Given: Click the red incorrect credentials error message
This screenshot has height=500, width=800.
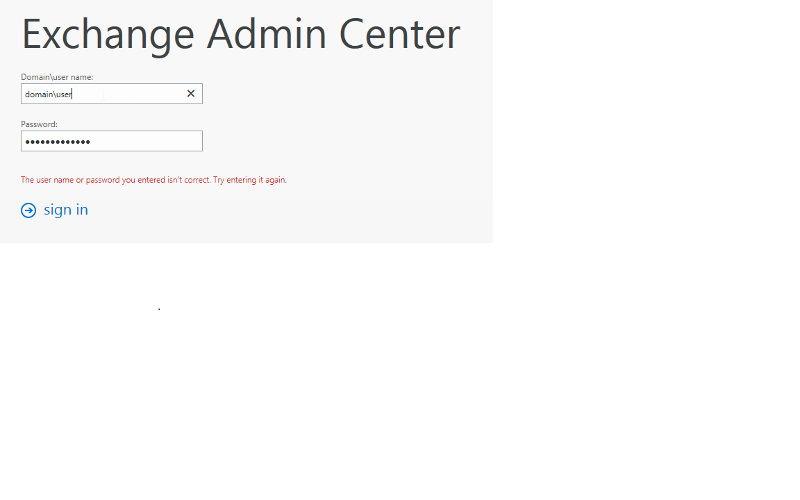Looking at the screenshot, I should pyautogui.click(x=154, y=180).
